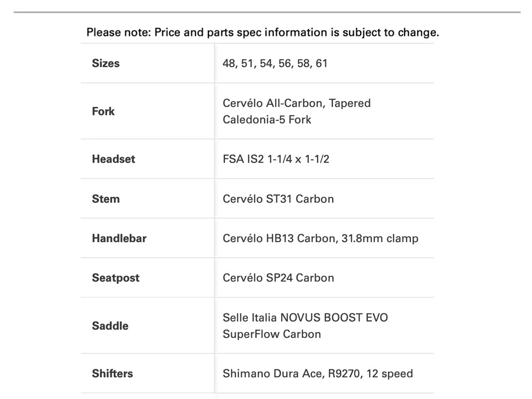
Task: Click the Cervélo SP24 Carbon value
Action: click(278, 277)
